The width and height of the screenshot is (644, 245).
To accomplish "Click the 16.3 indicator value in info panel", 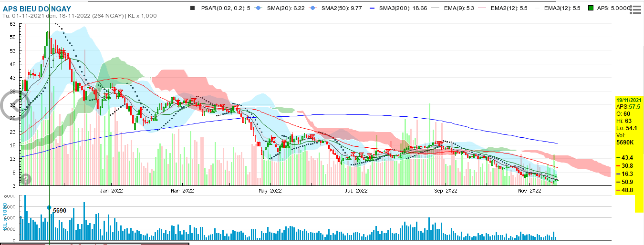I will coord(627,174).
